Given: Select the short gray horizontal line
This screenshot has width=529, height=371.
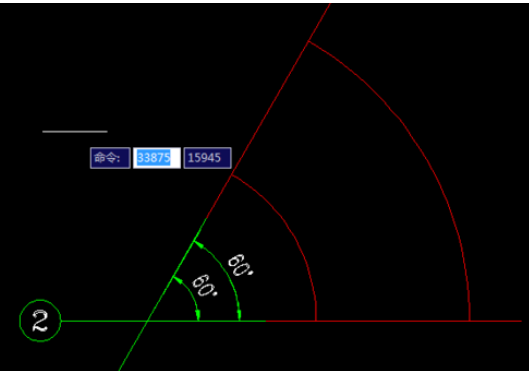Looking at the screenshot, I should click(75, 132).
